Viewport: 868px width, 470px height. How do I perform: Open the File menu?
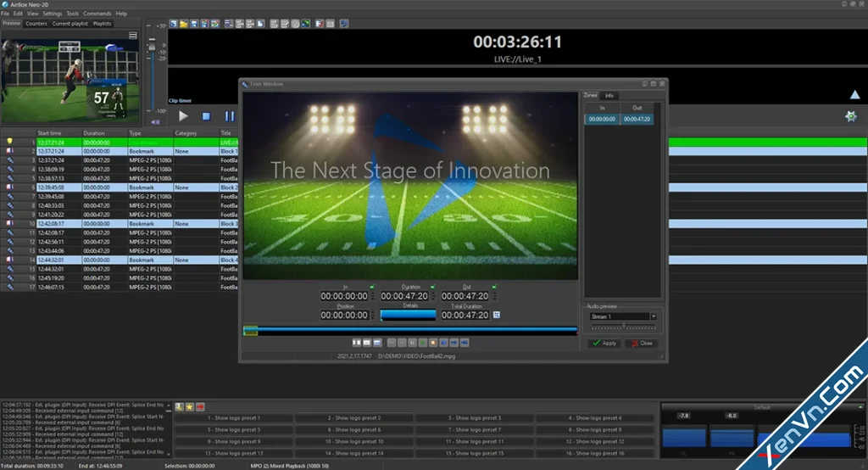5,14
